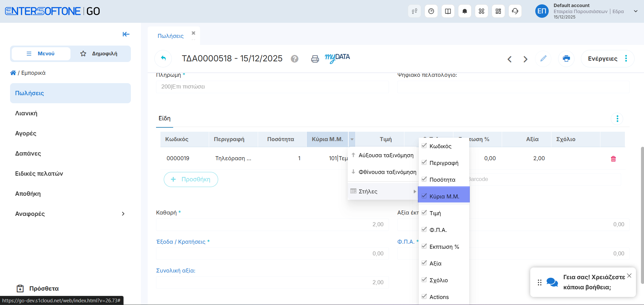Select Φθίνουσα ταξινόμηση from the menu
The width and height of the screenshot is (644, 305).
387,172
